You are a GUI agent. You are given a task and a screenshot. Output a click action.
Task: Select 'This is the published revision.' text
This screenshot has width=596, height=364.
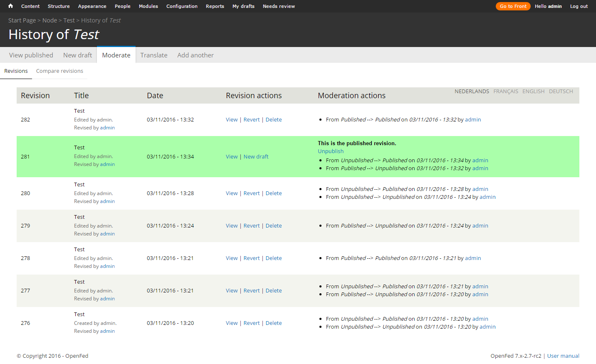[x=357, y=144]
